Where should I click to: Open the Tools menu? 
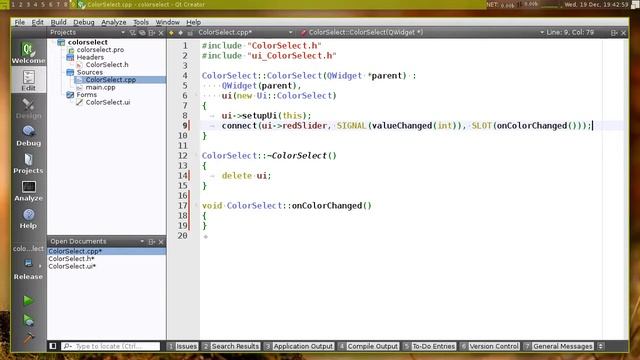141,22
